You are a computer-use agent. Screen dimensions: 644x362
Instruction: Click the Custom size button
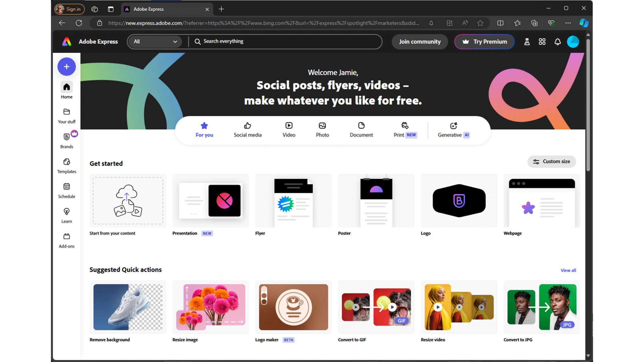[551, 162]
